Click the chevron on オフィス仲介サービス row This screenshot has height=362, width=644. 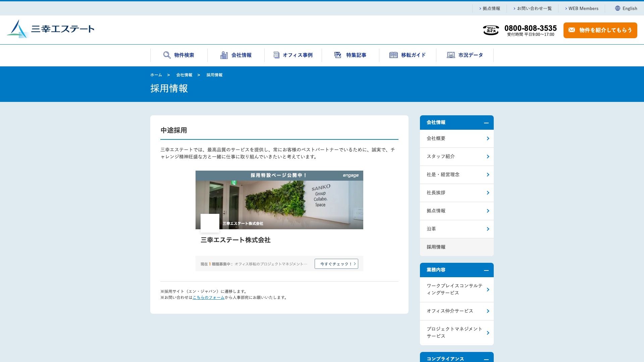pos(488,311)
